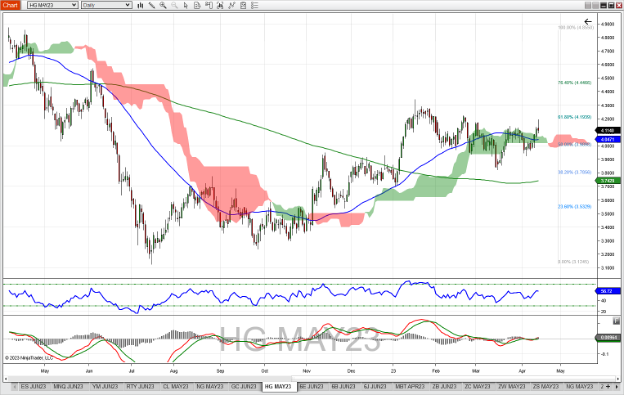Switch to the ZS MAY23 tab

546,386
